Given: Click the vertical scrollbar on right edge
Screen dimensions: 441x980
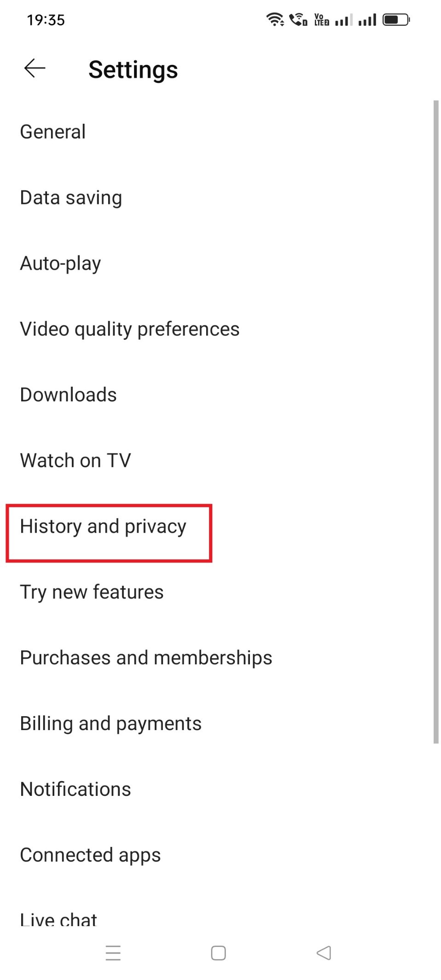Looking at the screenshot, I should pyautogui.click(x=435, y=421).
